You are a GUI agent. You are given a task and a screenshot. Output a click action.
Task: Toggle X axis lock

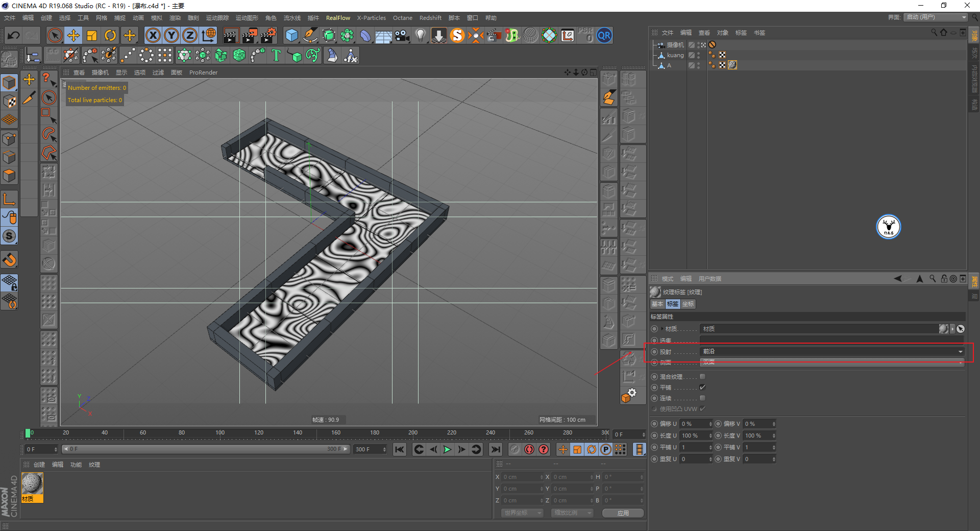pyautogui.click(x=153, y=35)
